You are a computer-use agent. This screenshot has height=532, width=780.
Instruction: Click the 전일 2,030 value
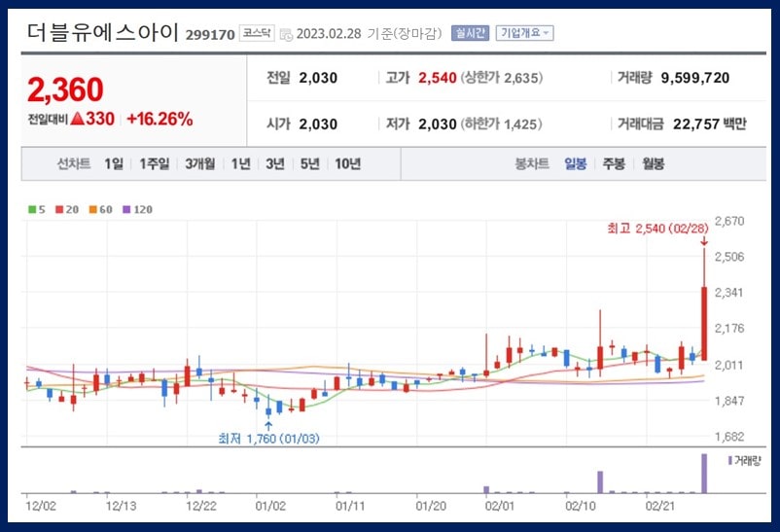tap(318, 78)
